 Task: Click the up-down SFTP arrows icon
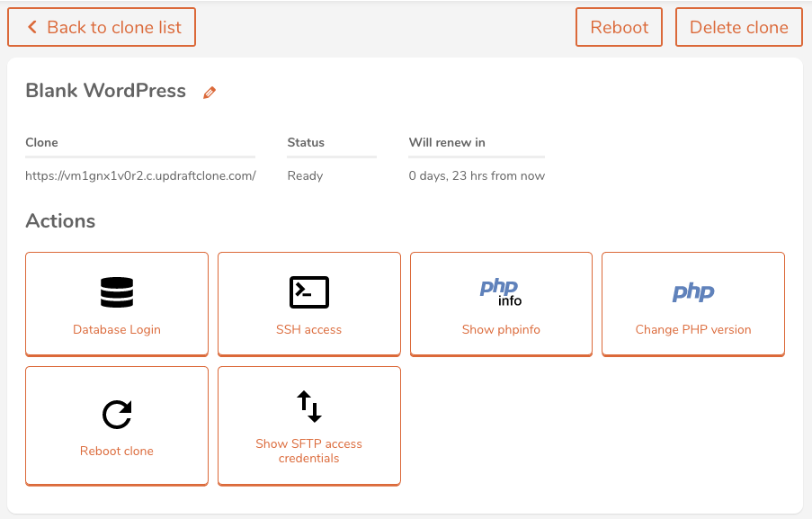[x=309, y=407]
